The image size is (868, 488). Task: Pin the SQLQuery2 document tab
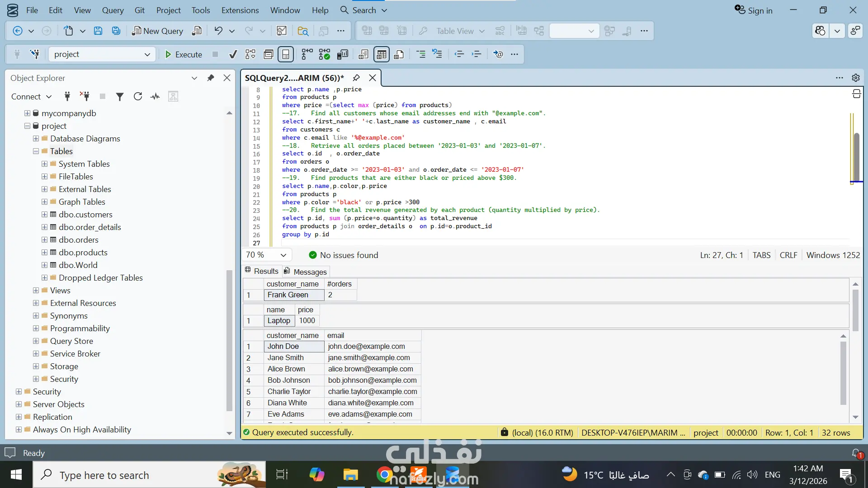coord(356,78)
